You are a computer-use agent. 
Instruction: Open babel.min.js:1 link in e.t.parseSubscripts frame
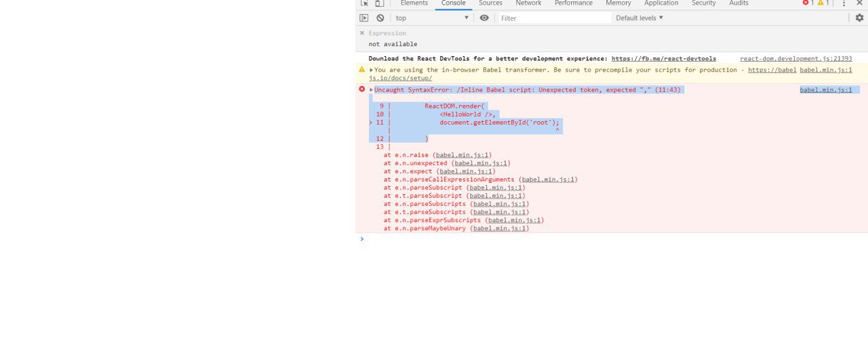point(499,212)
